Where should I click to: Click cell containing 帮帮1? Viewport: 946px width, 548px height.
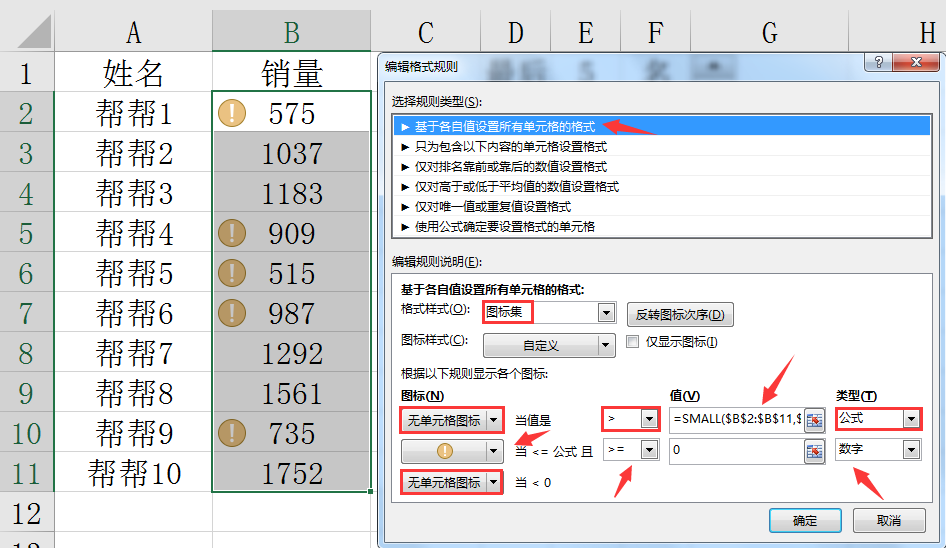[x=133, y=113]
